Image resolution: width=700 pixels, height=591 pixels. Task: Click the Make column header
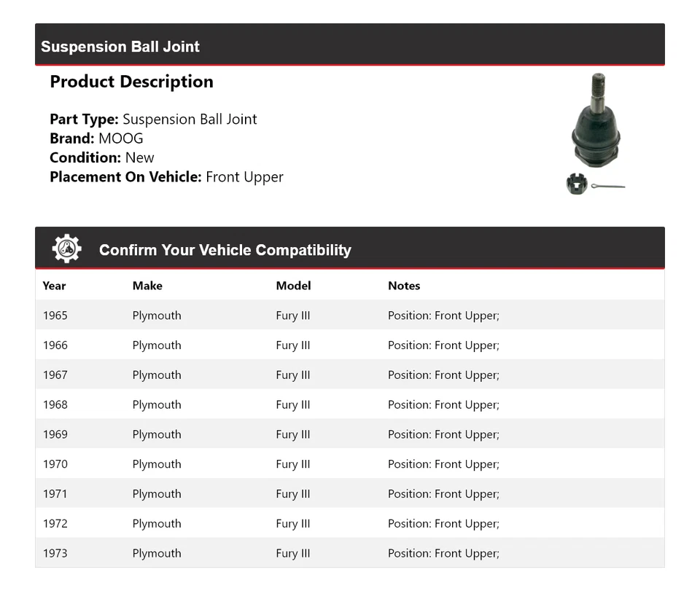pyautogui.click(x=147, y=286)
